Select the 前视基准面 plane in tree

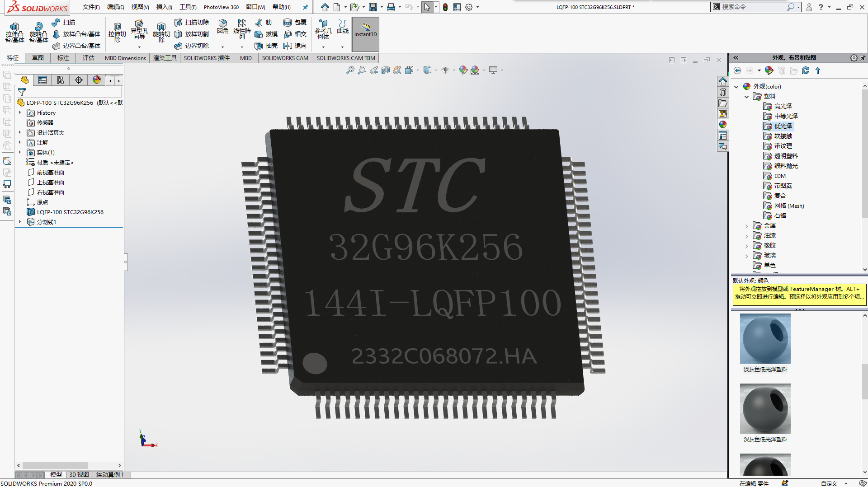pos(46,172)
